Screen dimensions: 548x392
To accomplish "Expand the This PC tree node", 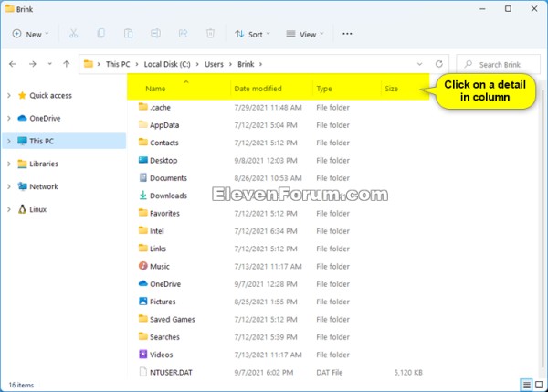I will [x=9, y=141].
